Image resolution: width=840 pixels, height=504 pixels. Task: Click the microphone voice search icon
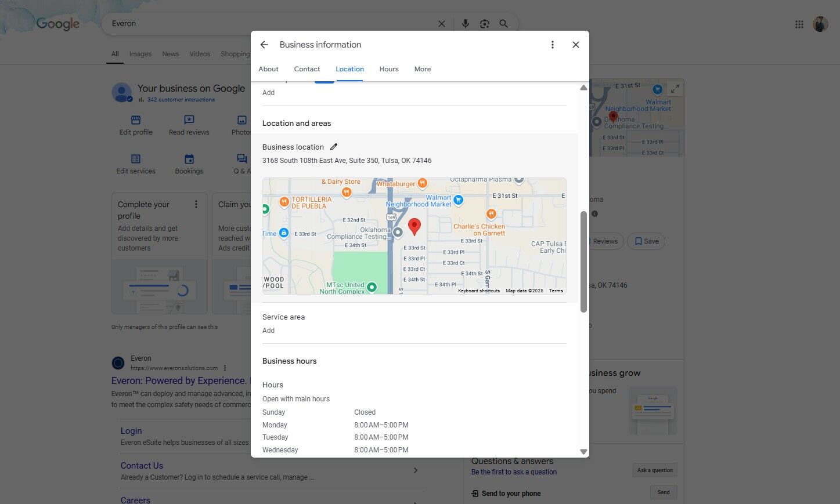pos(465,24)
